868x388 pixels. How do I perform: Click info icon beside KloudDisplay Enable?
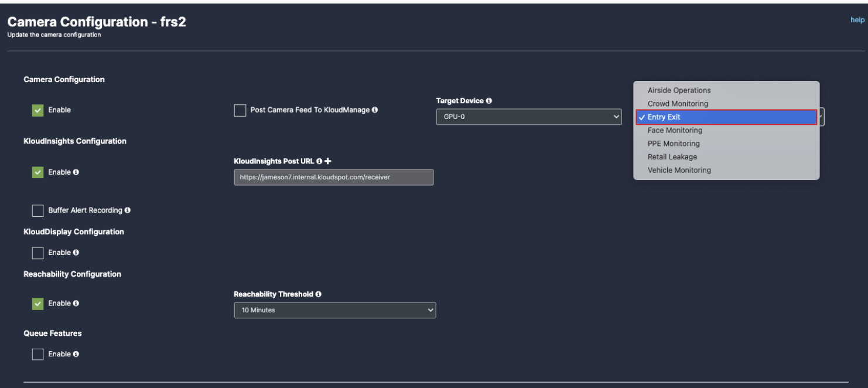pyautogui.click(x=76, y=253)
